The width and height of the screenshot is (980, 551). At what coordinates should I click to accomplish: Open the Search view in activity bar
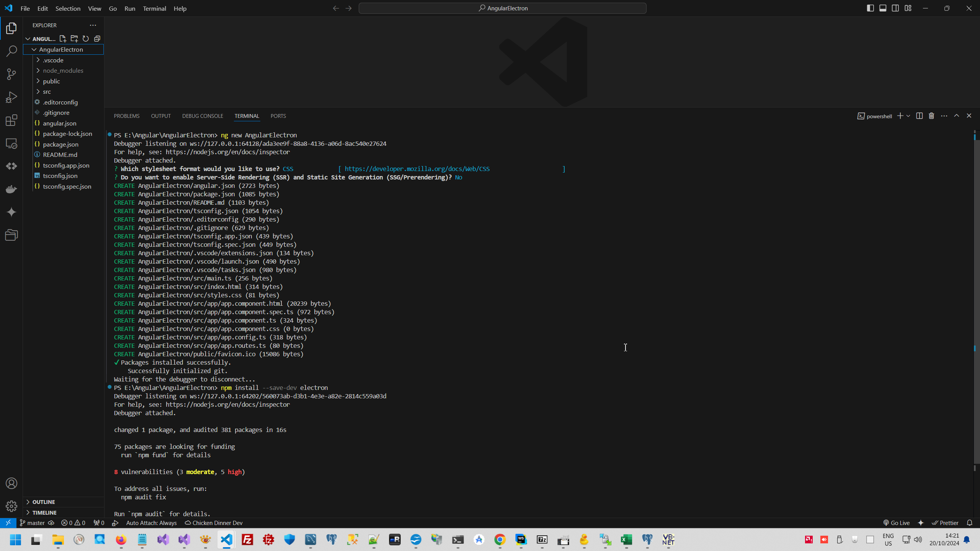pos(11,51)
